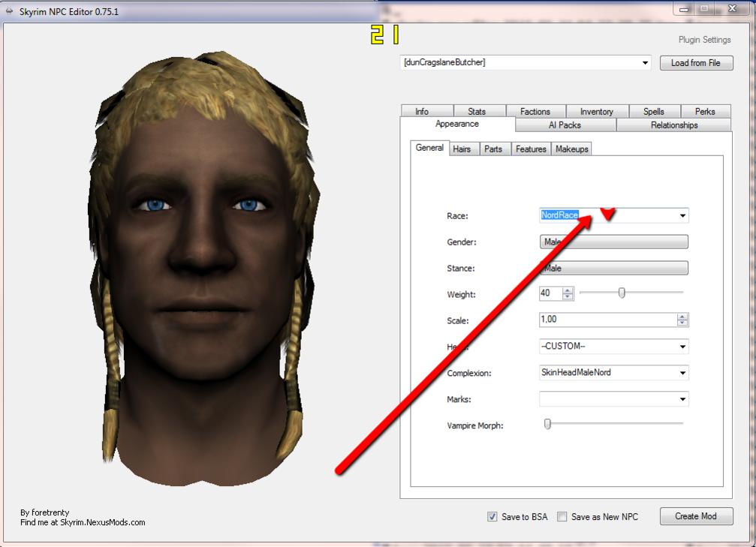The height and width of the screenshot is (547, 756).
Task: Click the Load from File button
Action: (696, 63)
